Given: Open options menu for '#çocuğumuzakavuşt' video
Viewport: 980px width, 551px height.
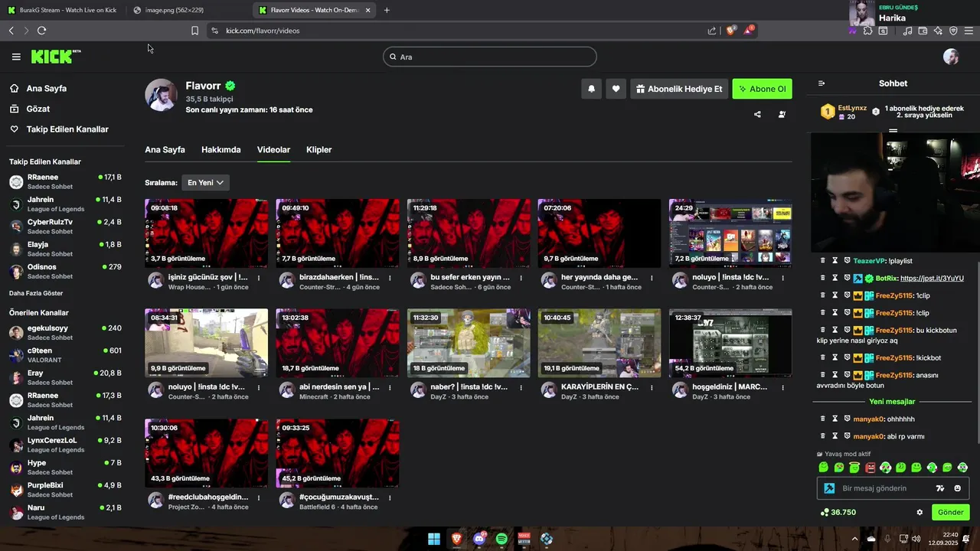Looking at the screenshot, I should pyautogui.click(x=390, y=498).
